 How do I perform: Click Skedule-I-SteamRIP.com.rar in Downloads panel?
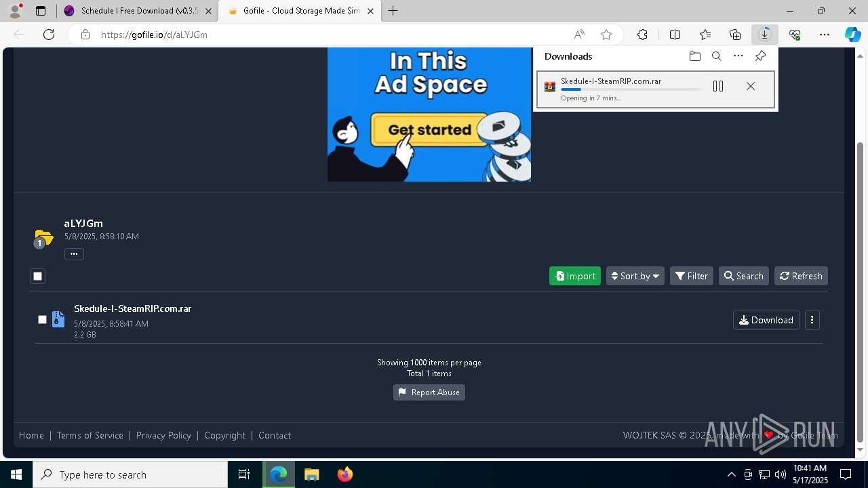pos(611,81)
